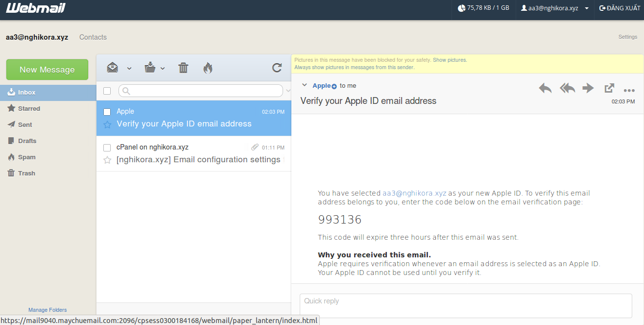Open the cPanel on nghikora.xyz message
Viewport: 644px width, 325px height.
pyautogui.click(x=194, y=153)
